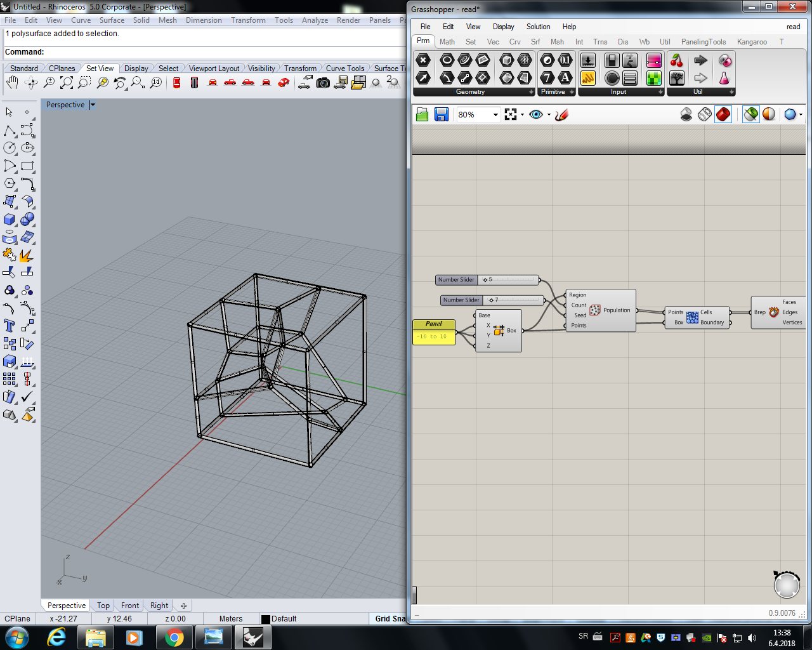Toggle no preview mode in Grasshopper
The width and height of the screenshot is (812, 650).
pos(686,114)
